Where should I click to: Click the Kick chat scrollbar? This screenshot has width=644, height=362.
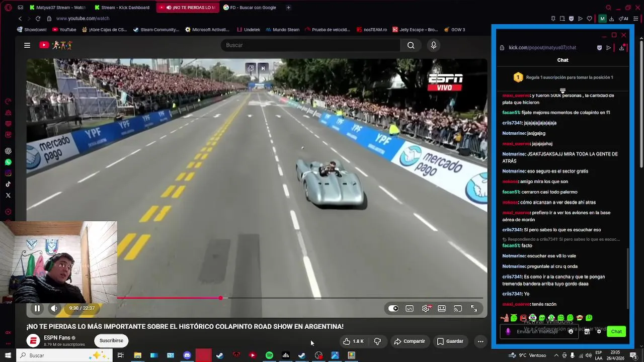(x=627, y=278)
